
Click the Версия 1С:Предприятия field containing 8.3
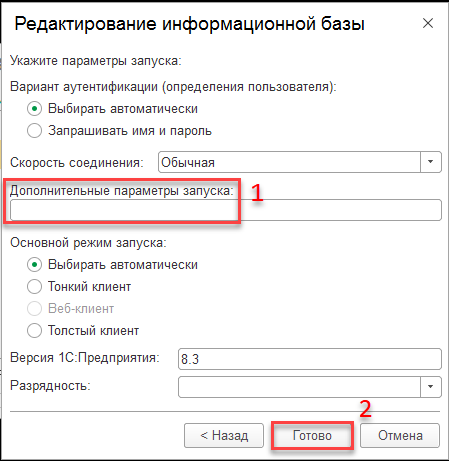310,359
